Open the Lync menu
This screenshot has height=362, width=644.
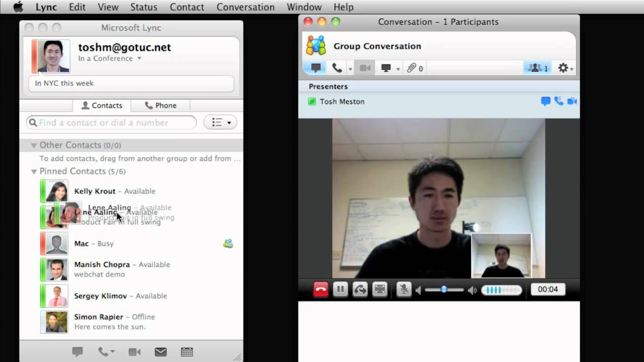pos(46,7)
